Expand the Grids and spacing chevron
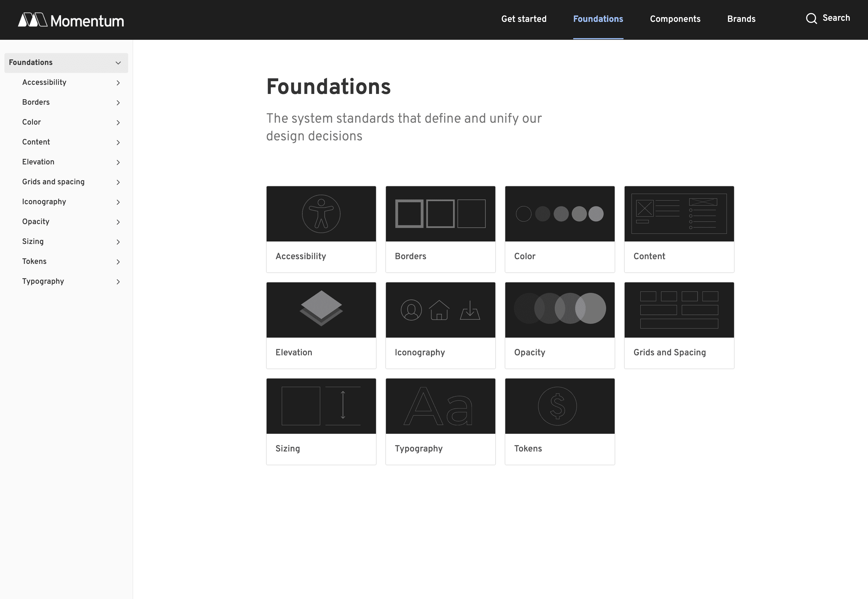 [118, 182]
